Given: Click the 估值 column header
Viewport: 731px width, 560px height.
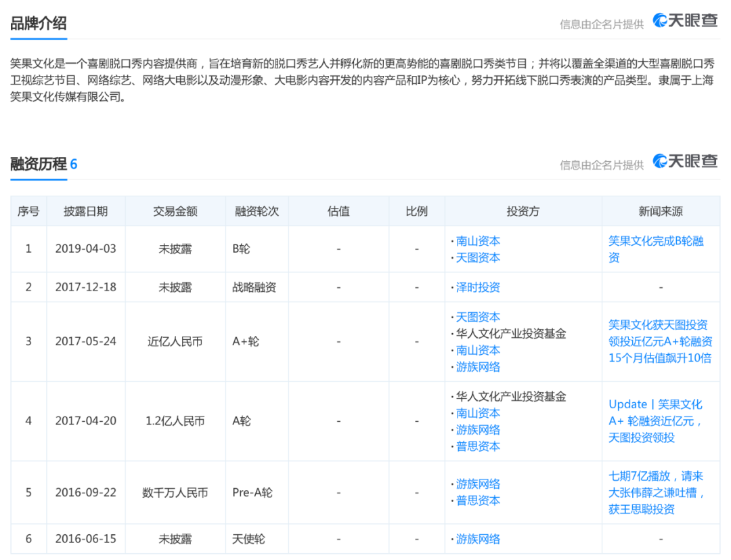Looking at the screenshot, I should tap(338, 211).
